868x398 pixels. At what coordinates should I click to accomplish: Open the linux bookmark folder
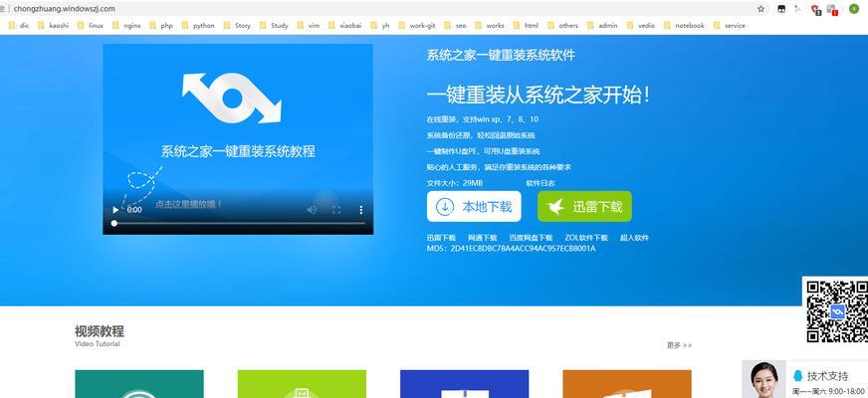click(x=91, y=26)
